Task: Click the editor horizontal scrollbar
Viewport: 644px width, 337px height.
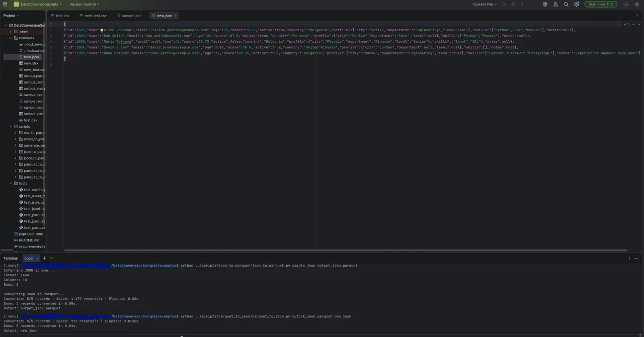Action: 345,250
